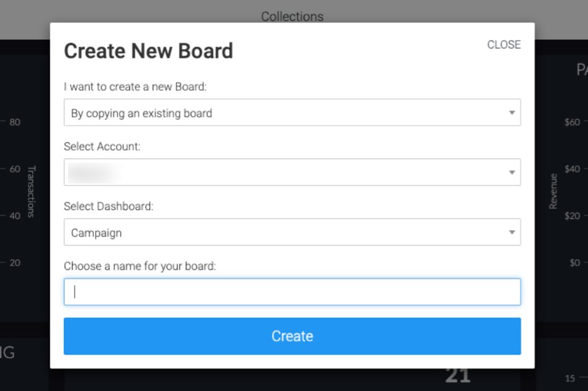Image resolution: width=588 pixels, height=391 pixels.
Task: Click the "Create New Board" dialog title
Action: (148, 51)
